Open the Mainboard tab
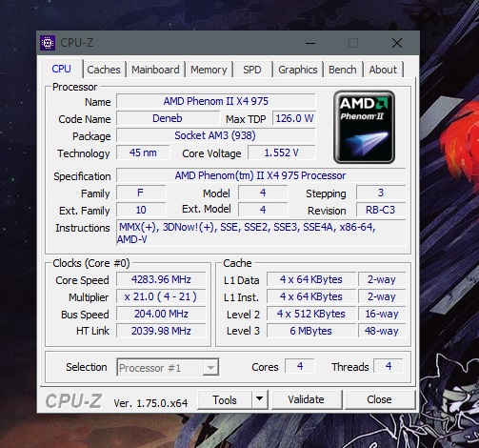 click(155, 70)
